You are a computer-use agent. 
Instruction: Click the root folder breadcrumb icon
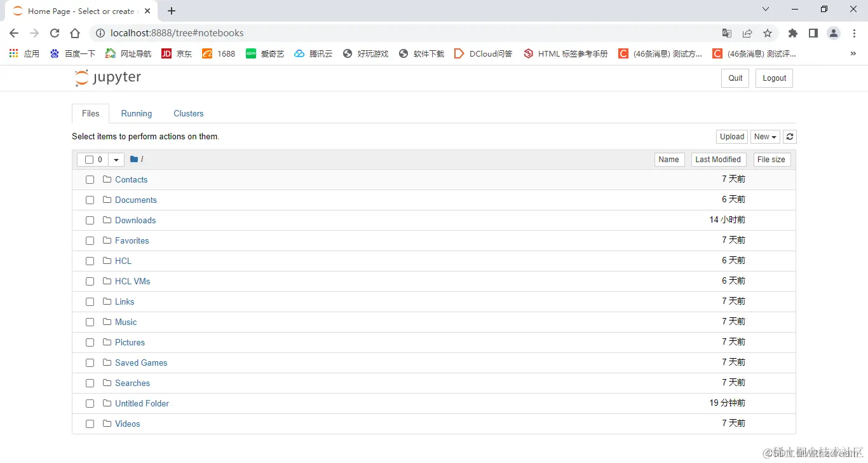134,159
